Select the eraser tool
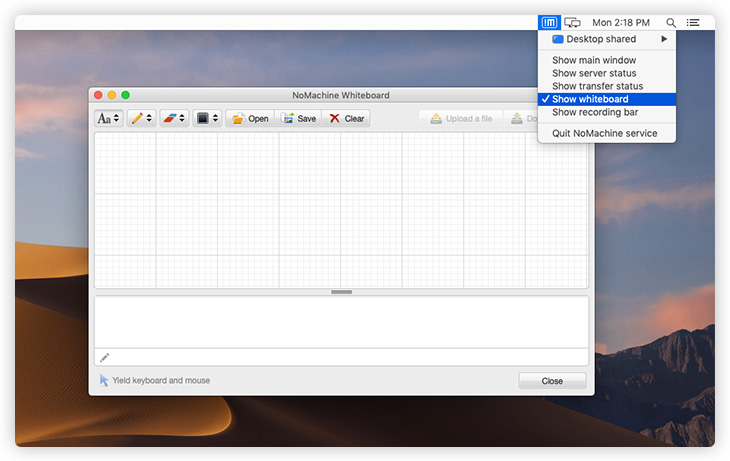Image resolution: width=730 pixels, height=461 pixels. 174,118
